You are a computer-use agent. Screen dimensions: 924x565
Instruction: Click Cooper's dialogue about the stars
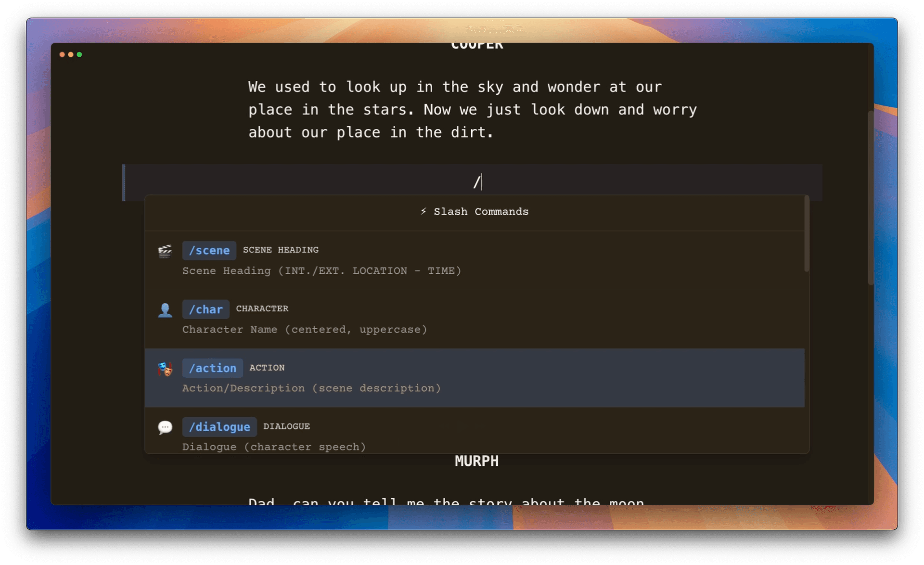[x=472, y=109]
